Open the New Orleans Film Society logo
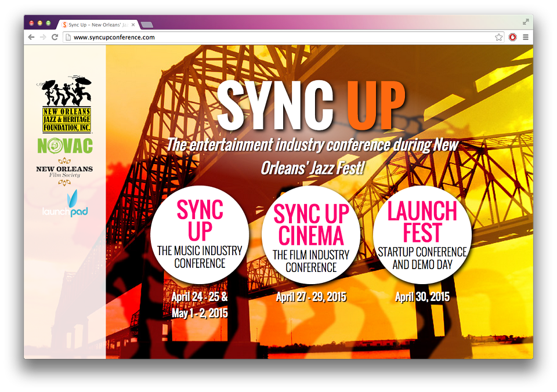The image size is (557, 392). click(64, 172)
